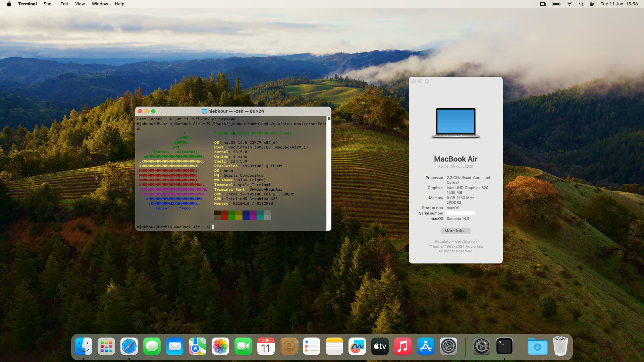This screenshot has height=362, width=644.
Task: Close the Terminal window
Action: [140, 111]
